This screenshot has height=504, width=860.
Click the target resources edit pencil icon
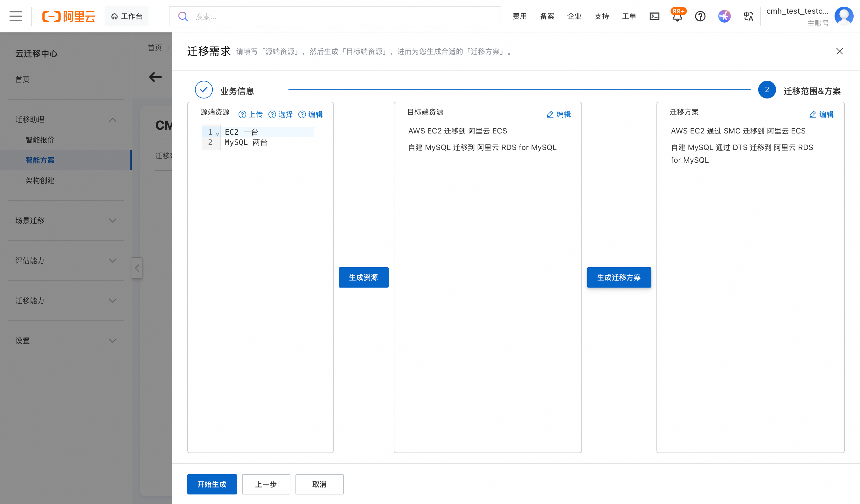pyautogui.click(x=550, y=114)
